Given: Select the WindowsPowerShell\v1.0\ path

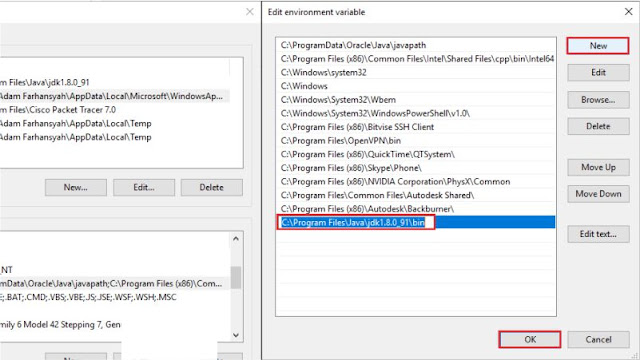Looking at the screenshot, I should tap(416, 113).
